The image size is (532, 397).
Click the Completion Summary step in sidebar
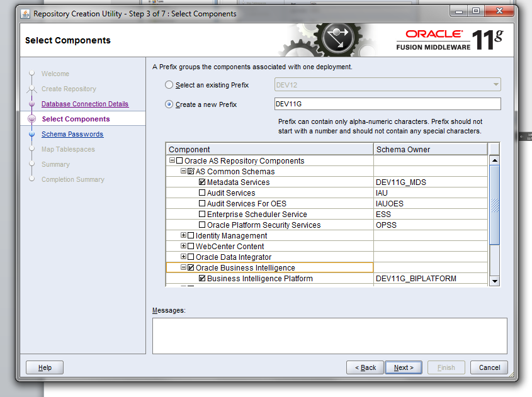[x=73, y=179]
